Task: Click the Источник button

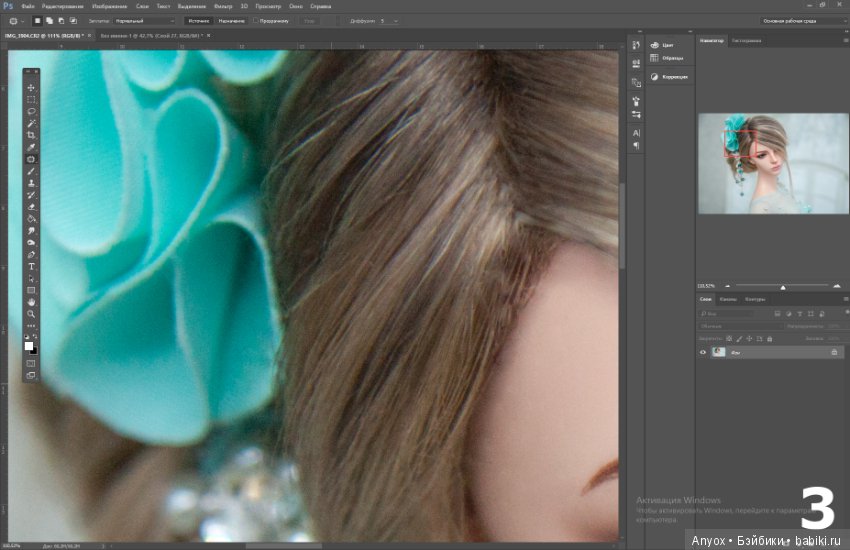Action: pyautogui.click(x=198, y=21)
